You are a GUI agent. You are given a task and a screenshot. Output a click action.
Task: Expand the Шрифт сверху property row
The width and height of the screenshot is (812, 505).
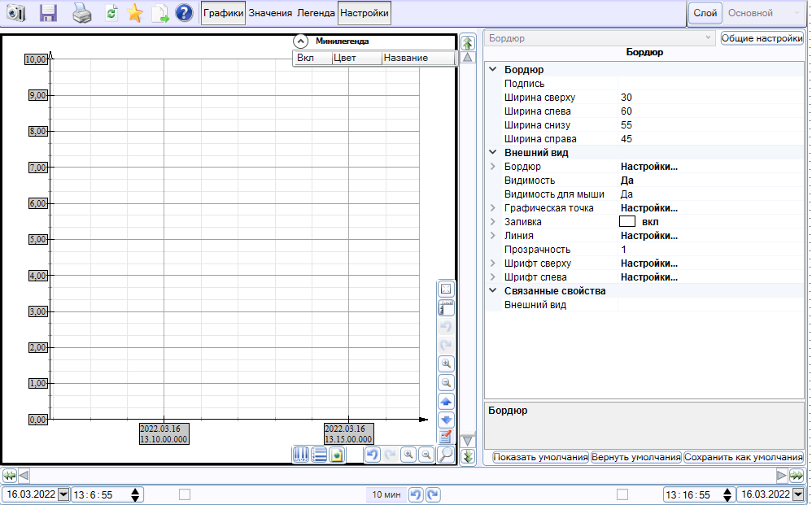pos(493,263)
